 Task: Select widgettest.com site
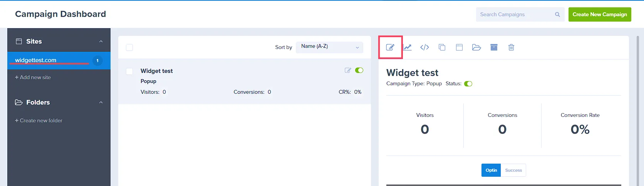pyautogui.click(x=59, y=61)
